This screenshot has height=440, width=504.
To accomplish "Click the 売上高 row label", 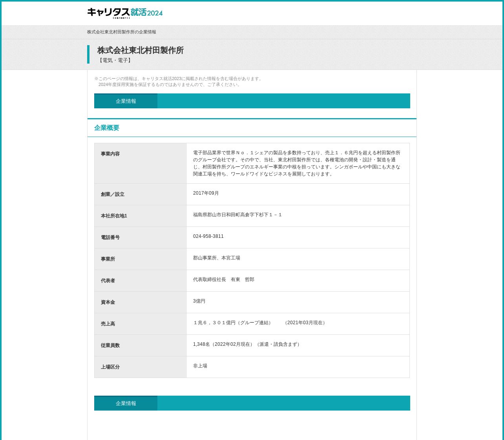I will tap(108, 324).
